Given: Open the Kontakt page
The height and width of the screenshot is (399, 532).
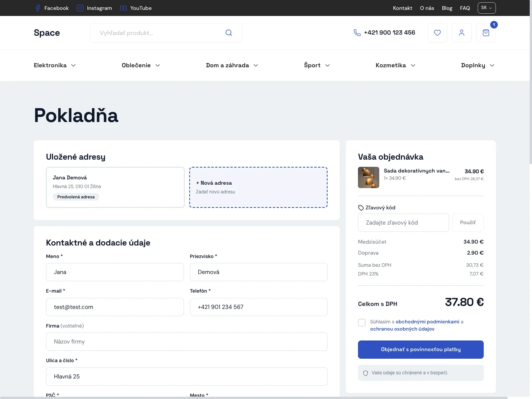Looking at the screenshot, I should point(402,8).
